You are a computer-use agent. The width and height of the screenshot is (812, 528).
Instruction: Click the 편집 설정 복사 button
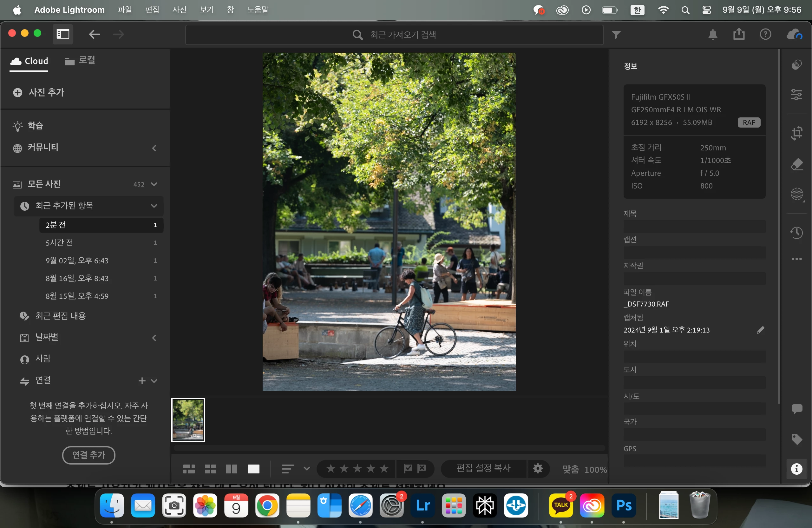point(483,468)
